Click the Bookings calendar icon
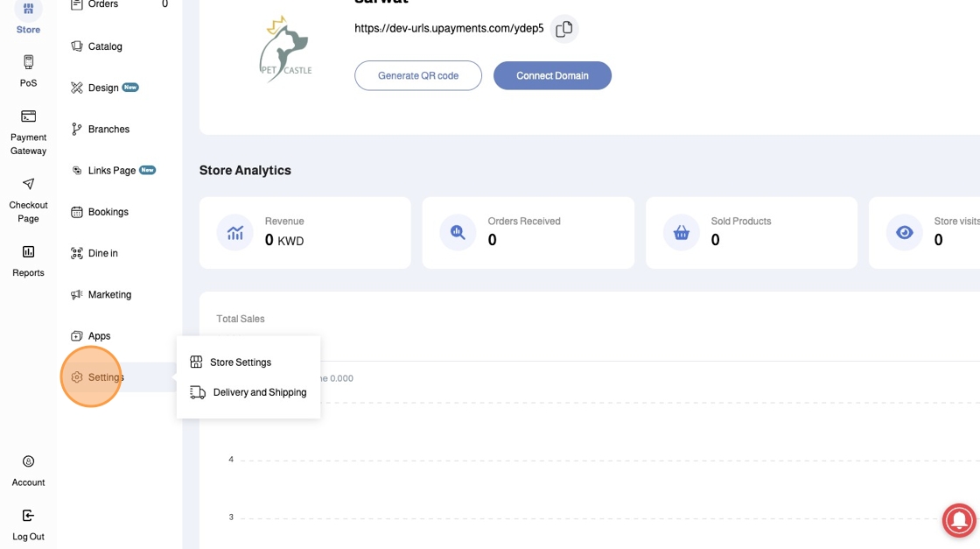 click(77, 212)
